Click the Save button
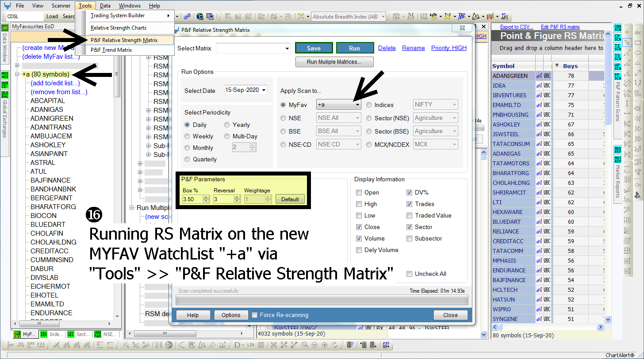The image size is (644, 359). pos(314,48)
